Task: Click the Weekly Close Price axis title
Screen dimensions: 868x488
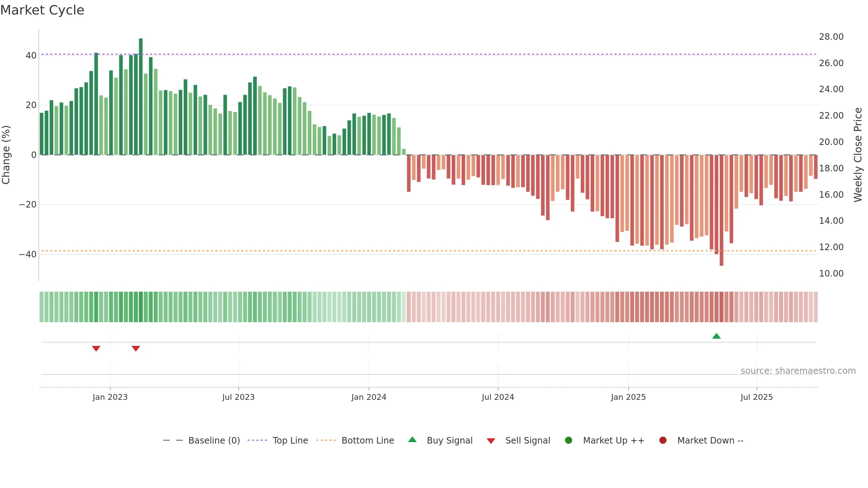Action: click(858, 155)
